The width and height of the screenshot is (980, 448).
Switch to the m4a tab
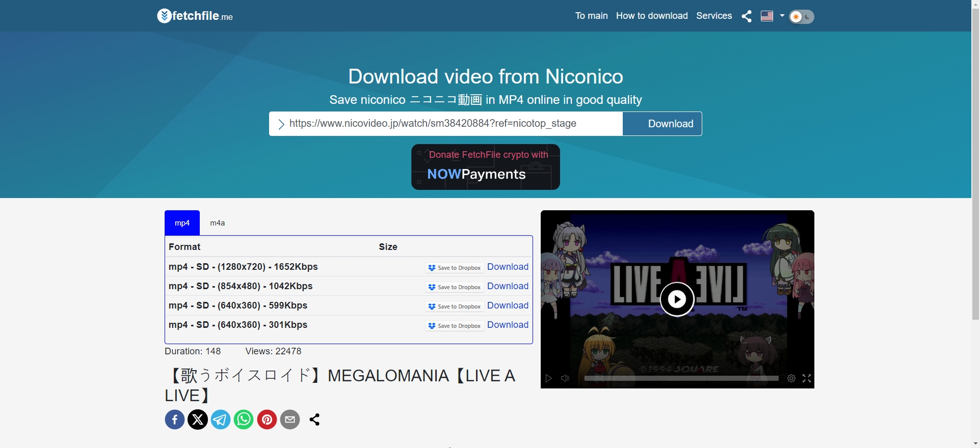pyautogui.click(x=218, y=223)
